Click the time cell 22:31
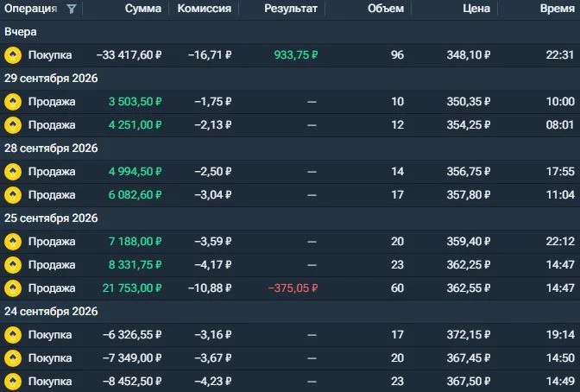Screen dimensions: 580x392 pos(560,55)
